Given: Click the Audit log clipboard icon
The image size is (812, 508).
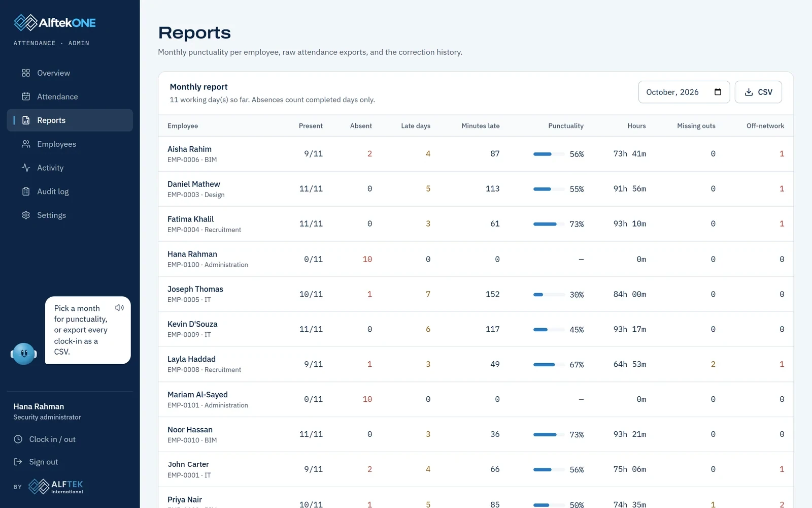Looking at the screenshot, I should pos(26,192).
